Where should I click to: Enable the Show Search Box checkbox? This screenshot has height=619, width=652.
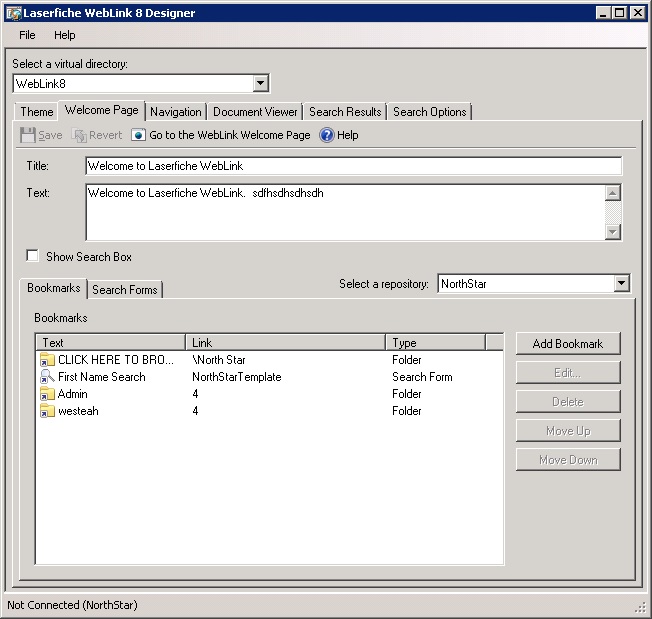coord(32,256)
